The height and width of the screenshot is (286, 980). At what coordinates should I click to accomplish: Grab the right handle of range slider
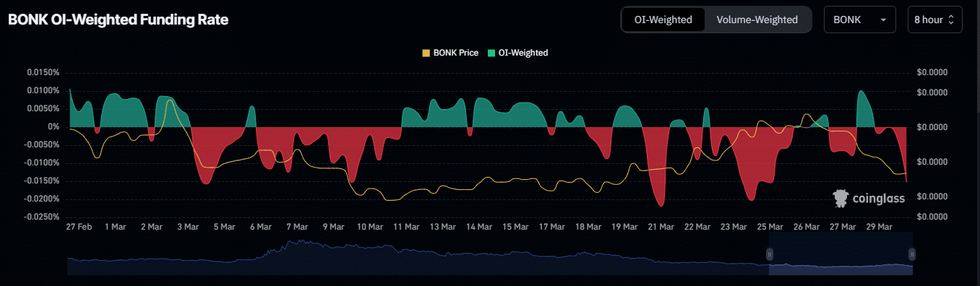[x=912, y=253]
